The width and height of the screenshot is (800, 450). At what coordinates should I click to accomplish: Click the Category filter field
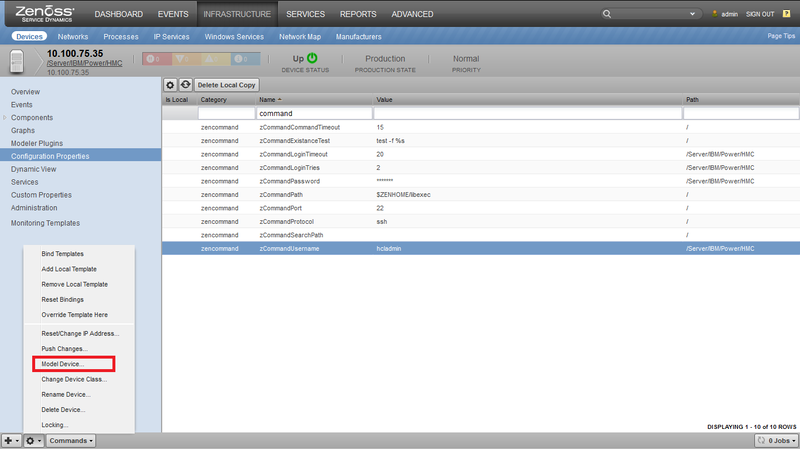(227, 114)
